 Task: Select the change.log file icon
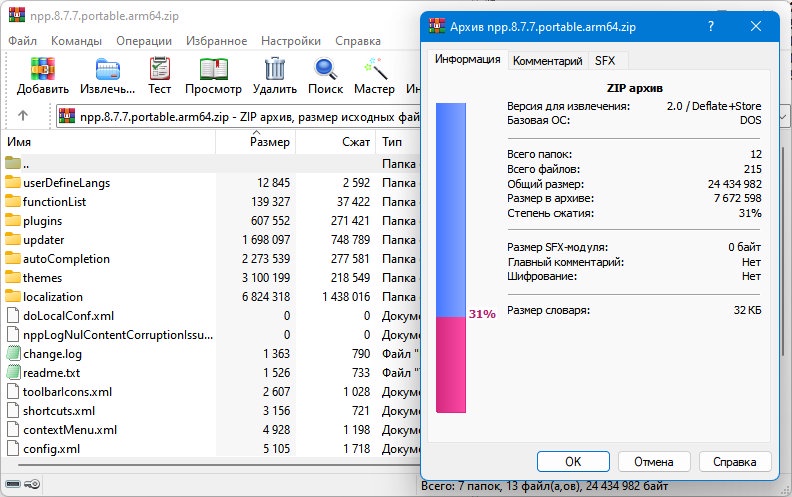14,354
